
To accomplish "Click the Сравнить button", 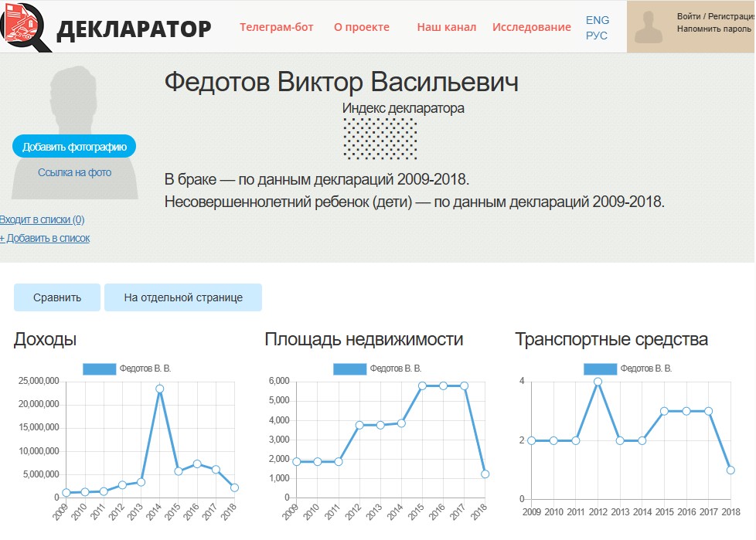I will (57, 297).
